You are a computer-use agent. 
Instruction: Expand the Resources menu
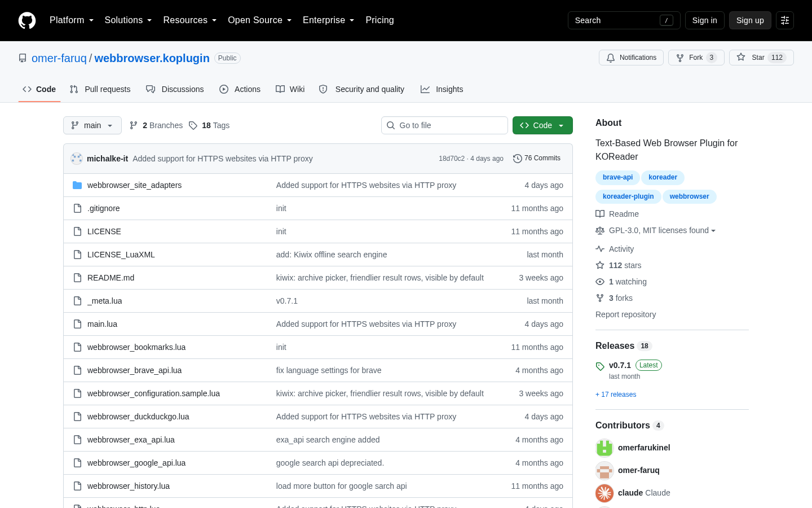coord(189,20)
